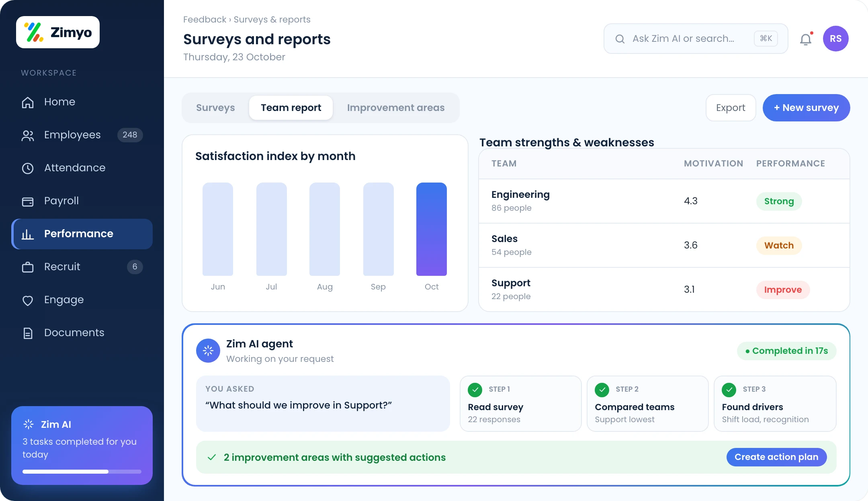Click the Zim AI agent sparkle icon
This screenshot has height=501, width=868.
click(208, 351)
